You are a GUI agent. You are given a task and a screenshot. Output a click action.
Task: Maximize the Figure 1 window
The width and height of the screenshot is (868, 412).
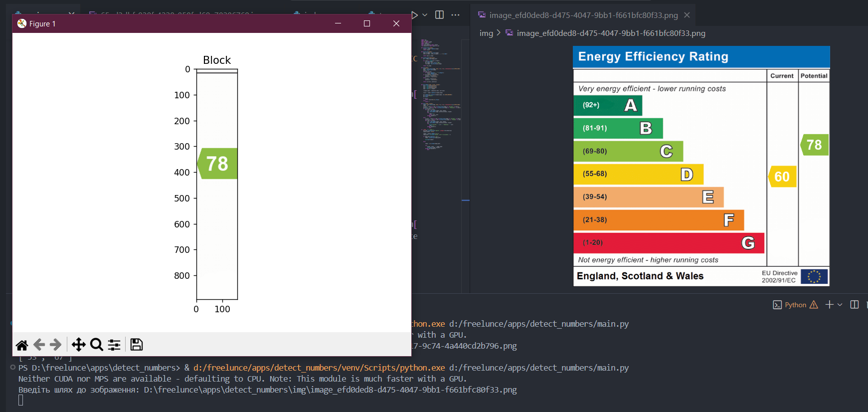click(367, 23)
